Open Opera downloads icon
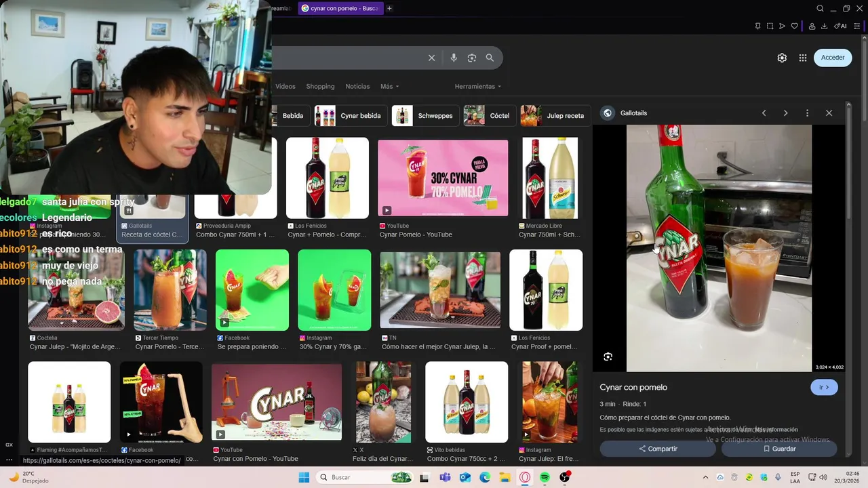This screenshot has width=868, height=488. [825, 26]
